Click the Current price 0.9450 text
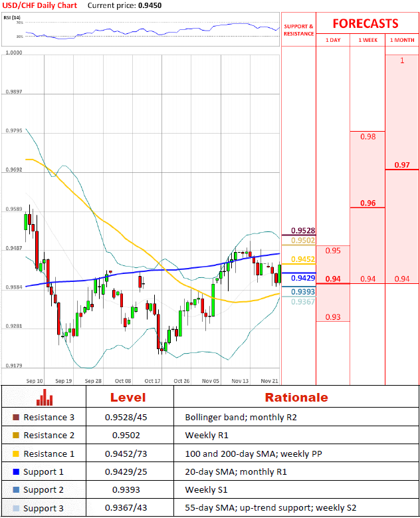Viewport: 420px width, 518px height. (x=124, y=5)
